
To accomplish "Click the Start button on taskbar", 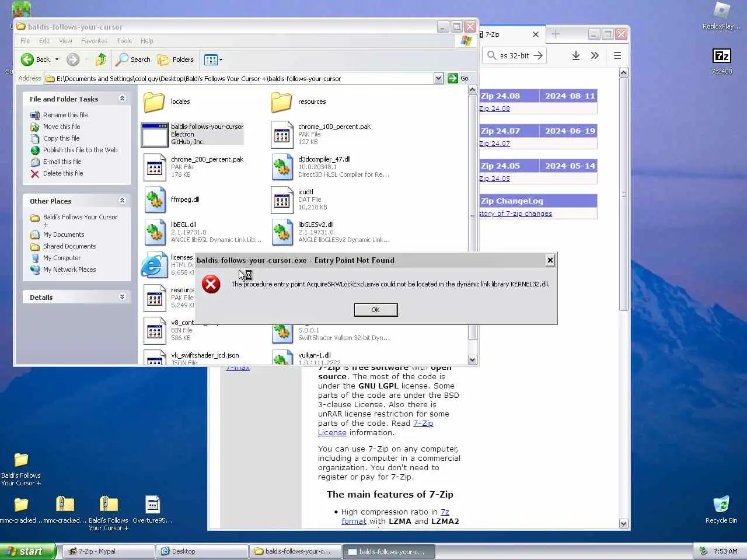I will pyautogui.click(x=28, y=551).
